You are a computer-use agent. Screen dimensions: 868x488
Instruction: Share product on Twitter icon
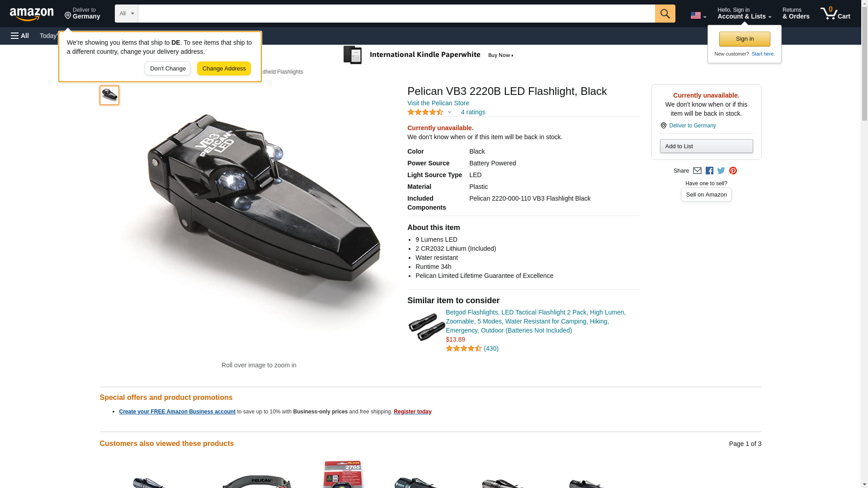pyautogui.click(x=721, y=171)
